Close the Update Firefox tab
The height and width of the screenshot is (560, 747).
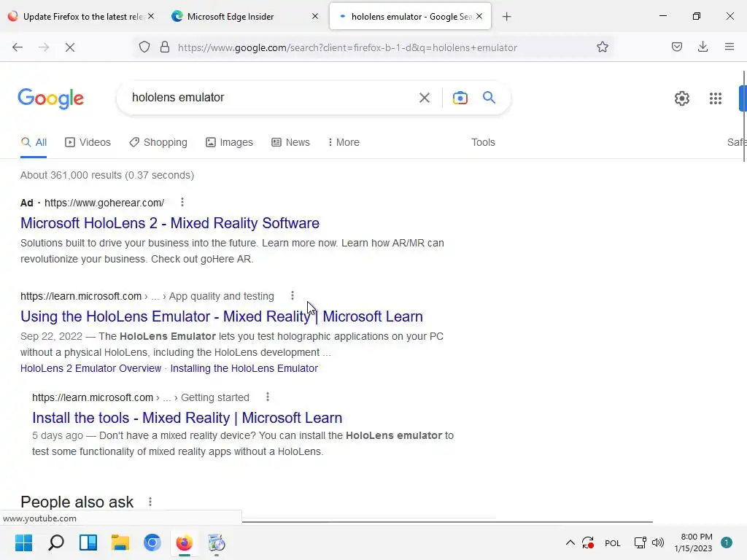(x=151, y=16)
